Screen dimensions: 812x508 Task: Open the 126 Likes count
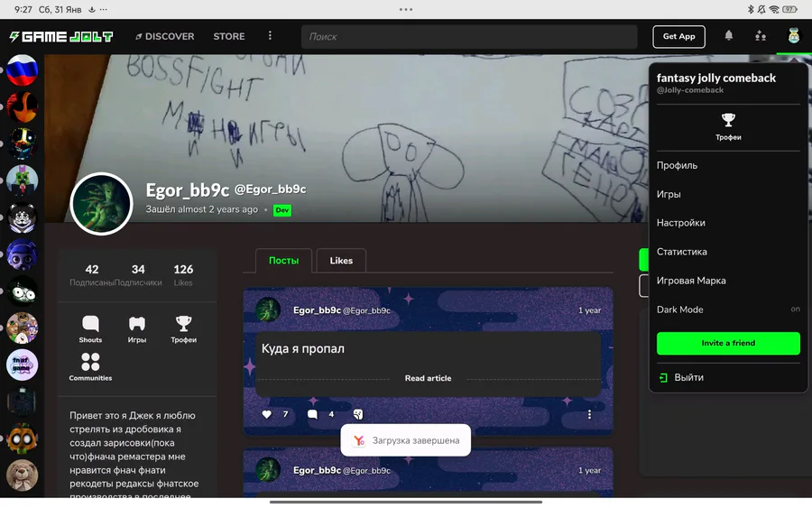183,274
